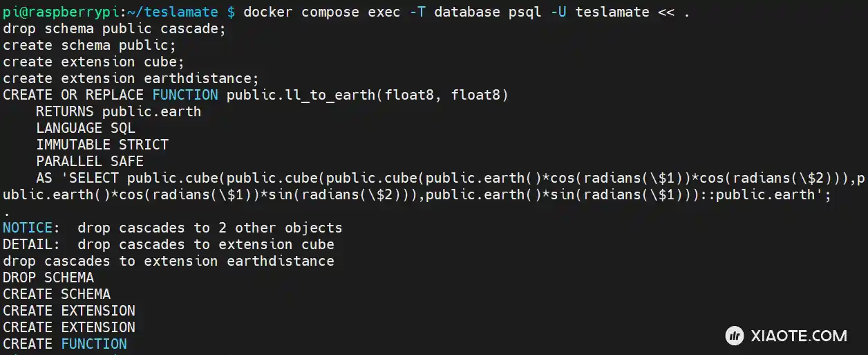Image resolution: width=868 pixels, height=355 pixels.
Task: Click the "IMMUTABLE STRICT" line
Action: click(x=102, y=145)
